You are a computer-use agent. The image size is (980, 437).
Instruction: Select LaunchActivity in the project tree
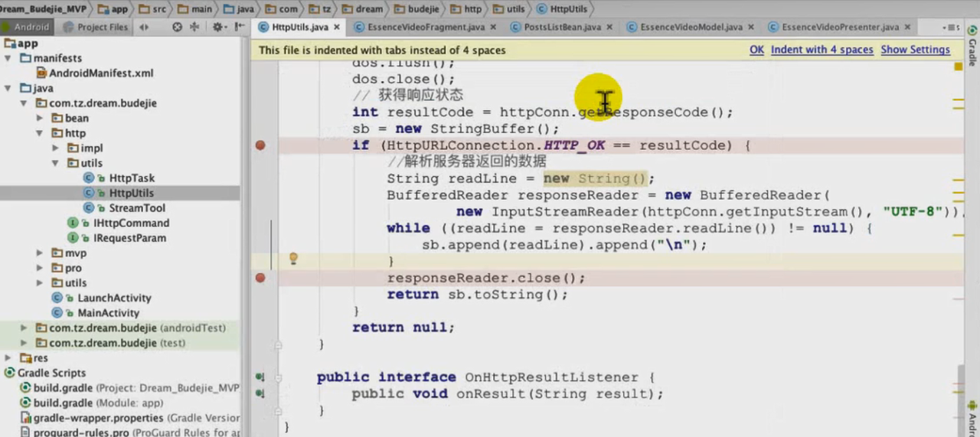click(114, 298)
